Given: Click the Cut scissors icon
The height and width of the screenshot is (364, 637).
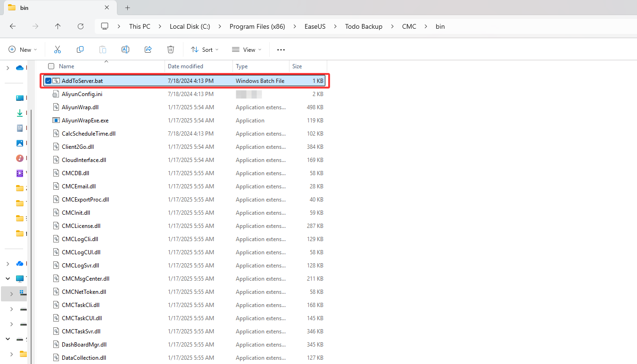Looking at the screenshot, I should click(x=58, y=49).
